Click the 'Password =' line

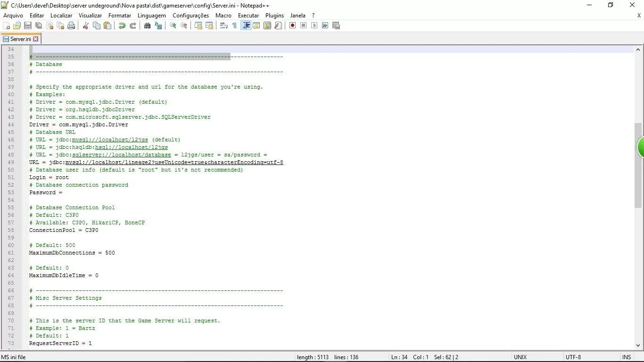tap(46, 192)
